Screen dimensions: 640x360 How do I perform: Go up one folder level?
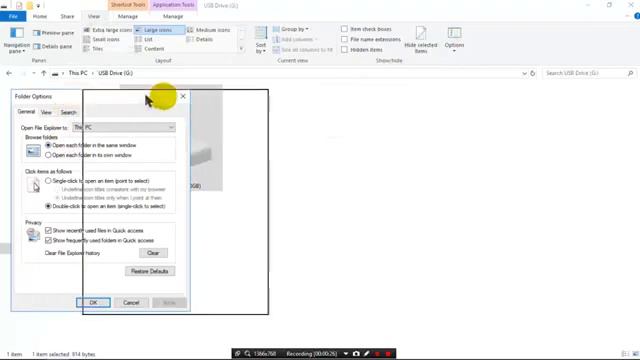44,73
